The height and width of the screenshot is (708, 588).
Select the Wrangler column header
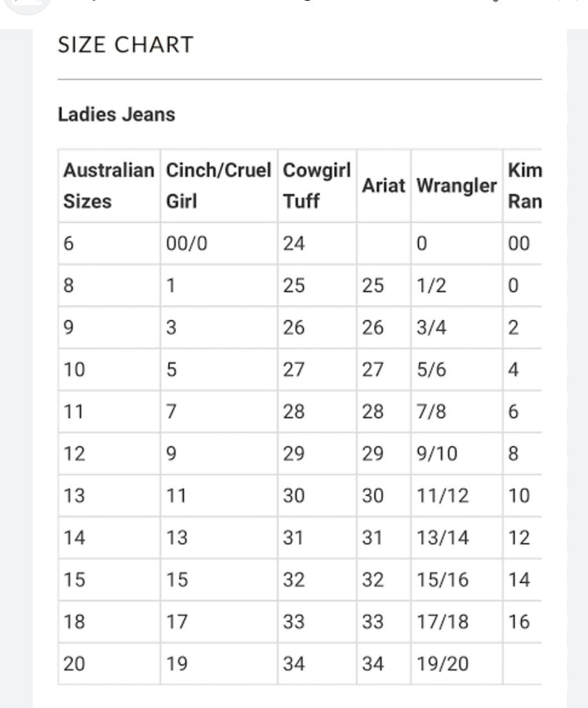pyautogui.click(x=456, y=185)
